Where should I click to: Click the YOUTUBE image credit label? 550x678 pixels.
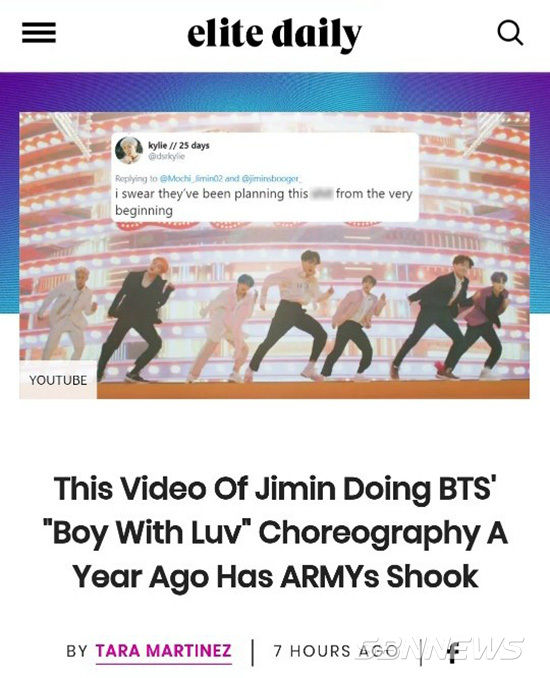tap(58, 380)
